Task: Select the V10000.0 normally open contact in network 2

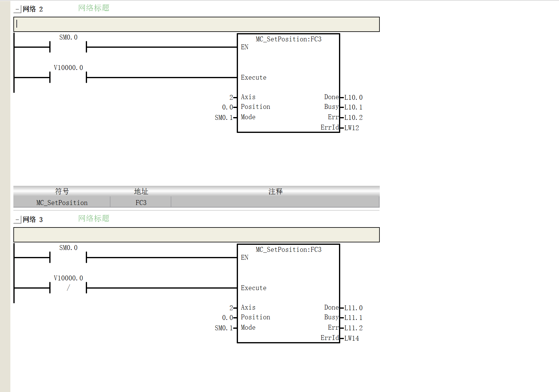Action: tap(68, 77)
